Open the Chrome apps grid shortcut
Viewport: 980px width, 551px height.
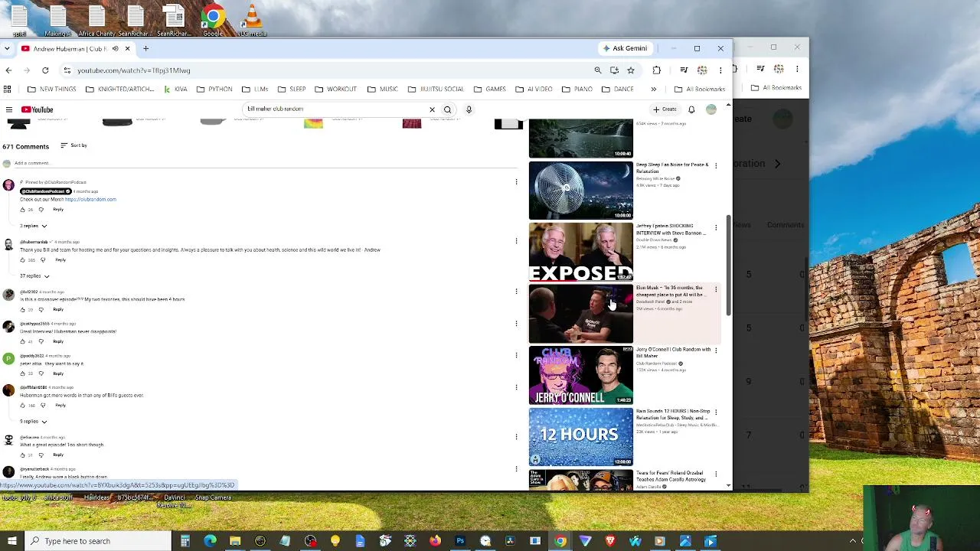(x=8, y=90)
